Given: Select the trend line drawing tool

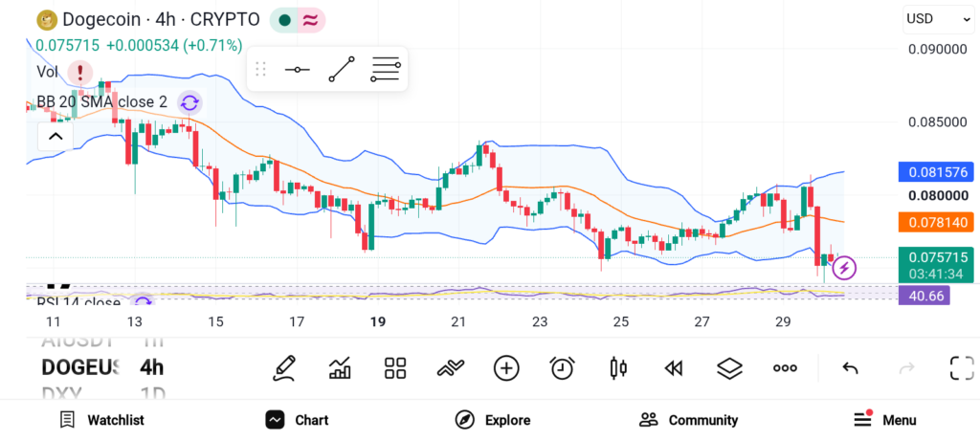Looking at the screenshot, I should click(x=342, y=69).
